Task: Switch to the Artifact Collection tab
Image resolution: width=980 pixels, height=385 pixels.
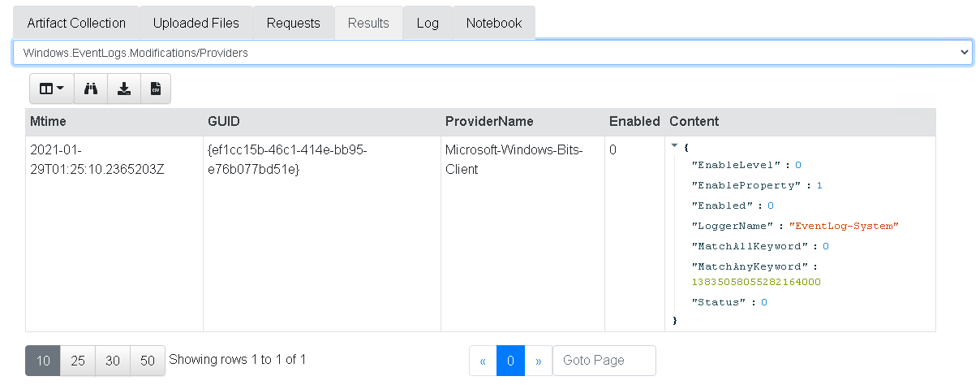Action: (76, 23)
